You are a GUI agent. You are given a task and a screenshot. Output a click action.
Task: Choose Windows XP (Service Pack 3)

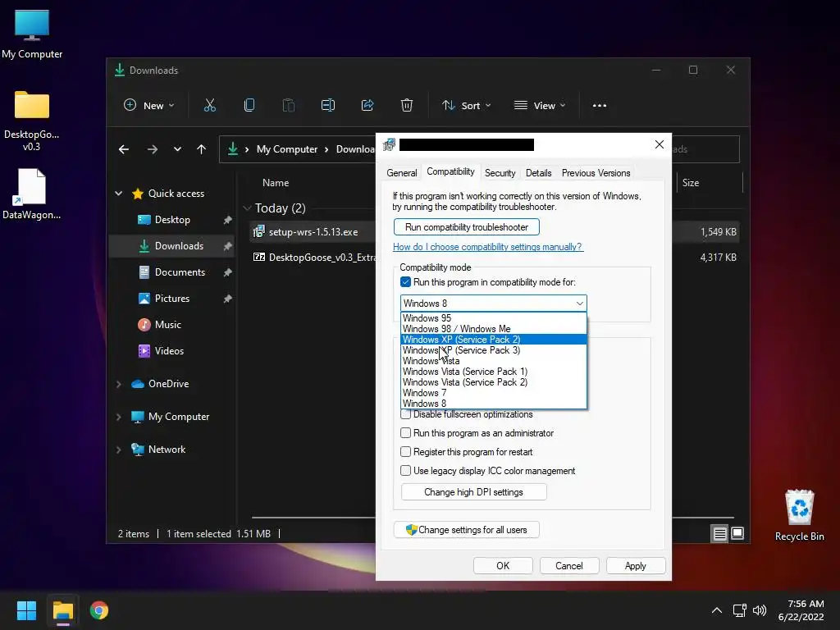point(493,350)
